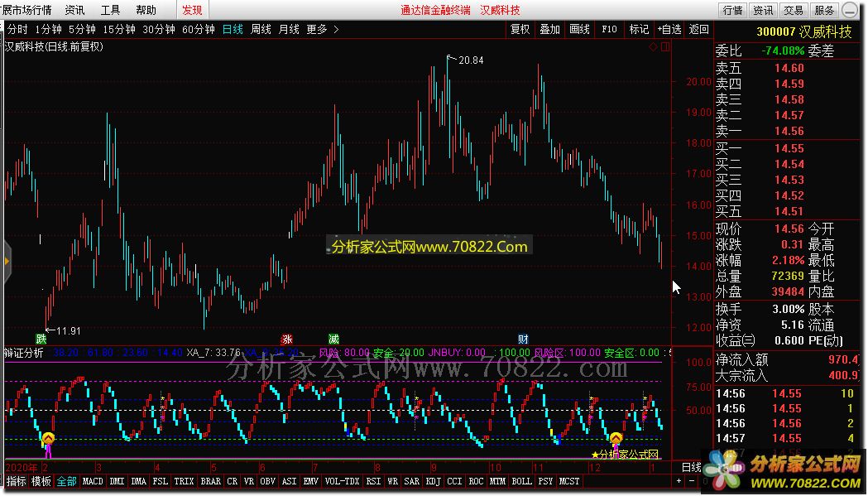Switch to the 5分钟 period

pos(82,29)
